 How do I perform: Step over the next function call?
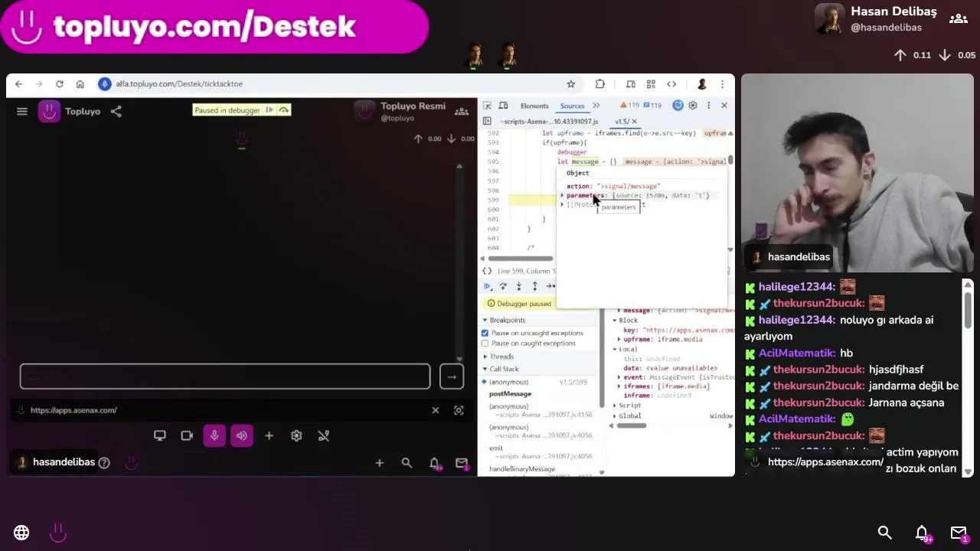pyautogui.click(x=503, y=286)
